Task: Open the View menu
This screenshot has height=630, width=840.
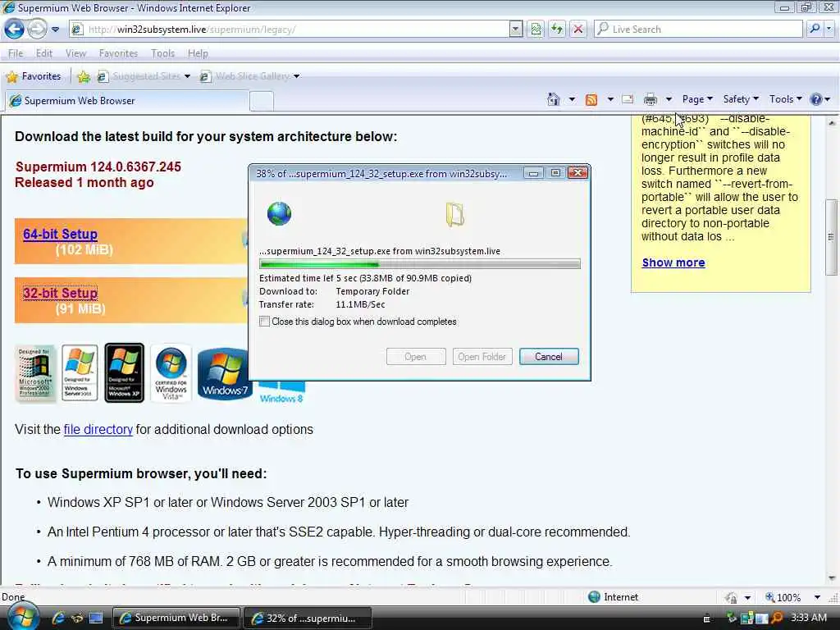Action: pyautogui.click(x=75, y=53)
